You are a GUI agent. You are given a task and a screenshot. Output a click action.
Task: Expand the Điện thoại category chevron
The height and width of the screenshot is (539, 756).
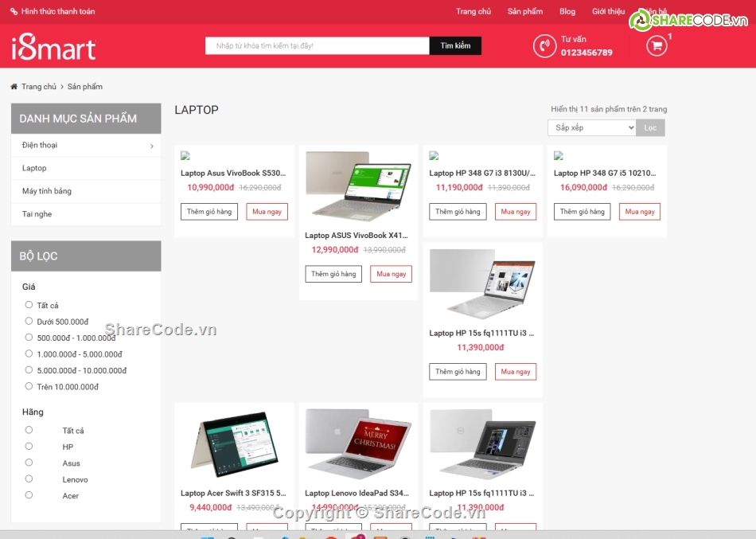click(152, 146)
